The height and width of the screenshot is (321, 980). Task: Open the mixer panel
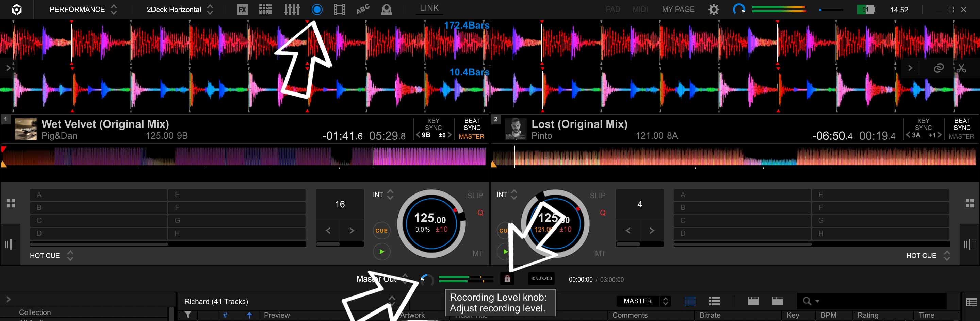tap(292, 10)
